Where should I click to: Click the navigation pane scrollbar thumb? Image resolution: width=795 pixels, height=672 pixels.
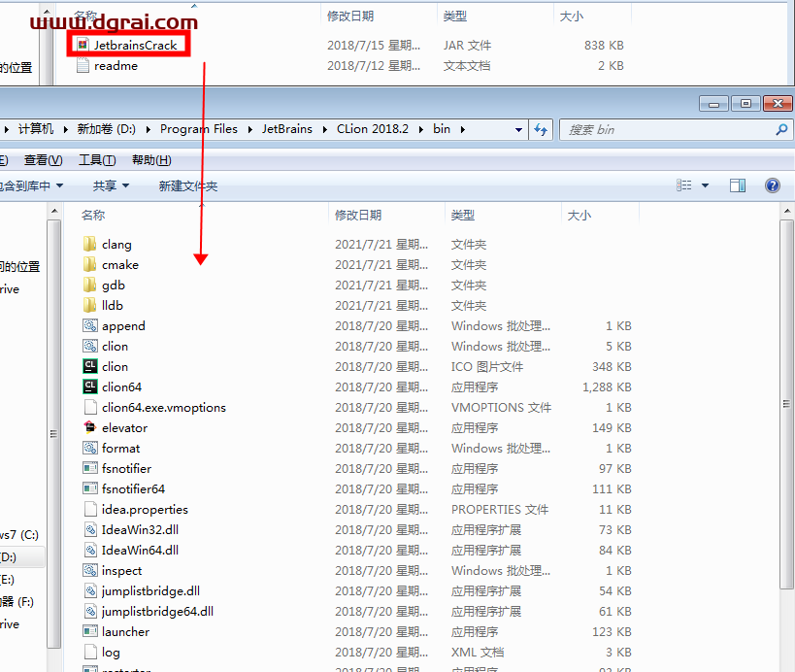click(x=53, y=434)
